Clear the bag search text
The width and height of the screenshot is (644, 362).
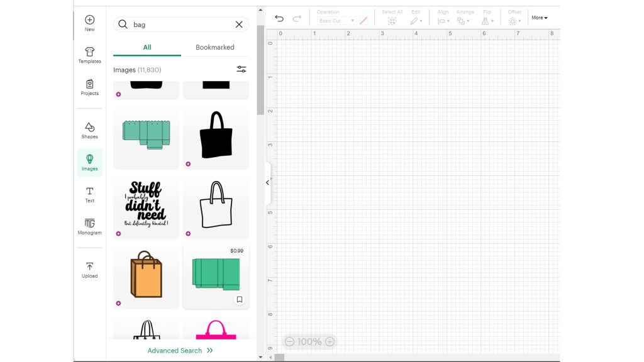click(239, 25)
